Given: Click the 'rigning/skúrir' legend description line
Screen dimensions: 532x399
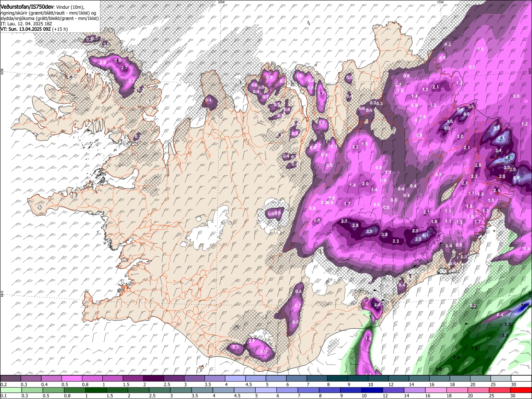Looking at the screenshot, I should [49, 13].
